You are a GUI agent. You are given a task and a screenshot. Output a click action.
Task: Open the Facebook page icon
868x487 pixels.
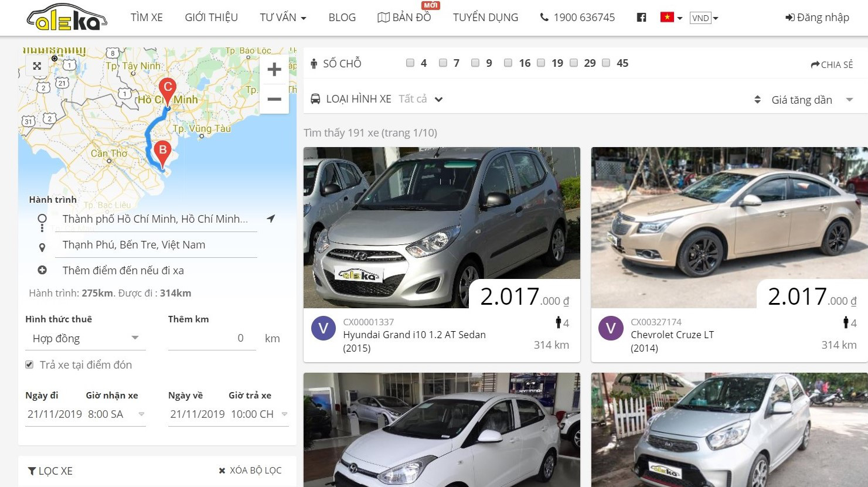[642, 18]
